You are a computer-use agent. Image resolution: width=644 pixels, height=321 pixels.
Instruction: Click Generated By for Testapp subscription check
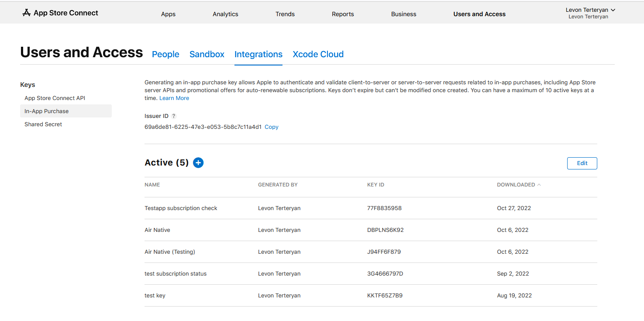click(279, 208)
